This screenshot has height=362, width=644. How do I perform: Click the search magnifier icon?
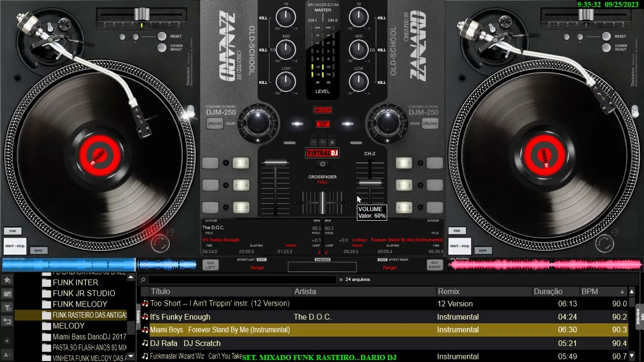[143, 280]
